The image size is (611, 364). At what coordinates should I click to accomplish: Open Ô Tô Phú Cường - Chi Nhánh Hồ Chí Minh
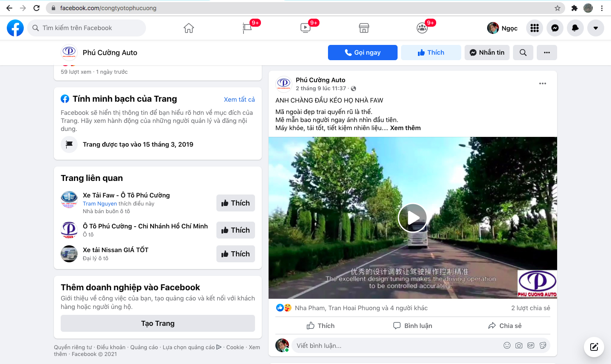pyautogui.click(x=145, y=226)
